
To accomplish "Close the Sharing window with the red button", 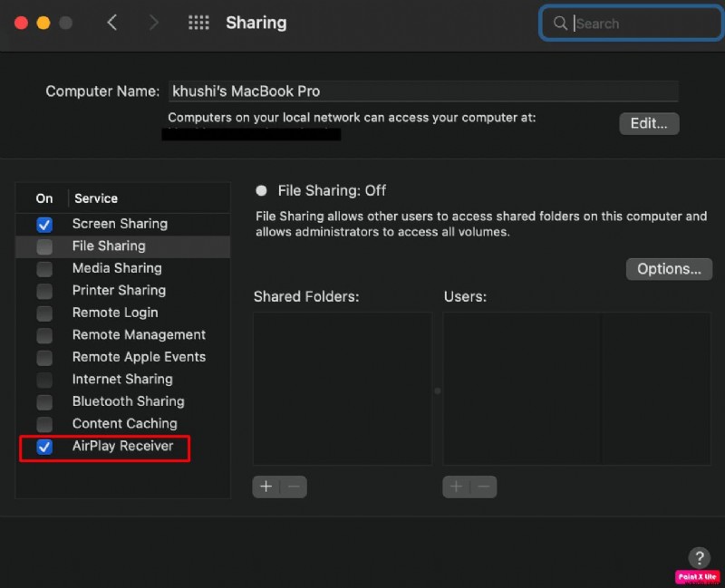I will coord(21,22).
